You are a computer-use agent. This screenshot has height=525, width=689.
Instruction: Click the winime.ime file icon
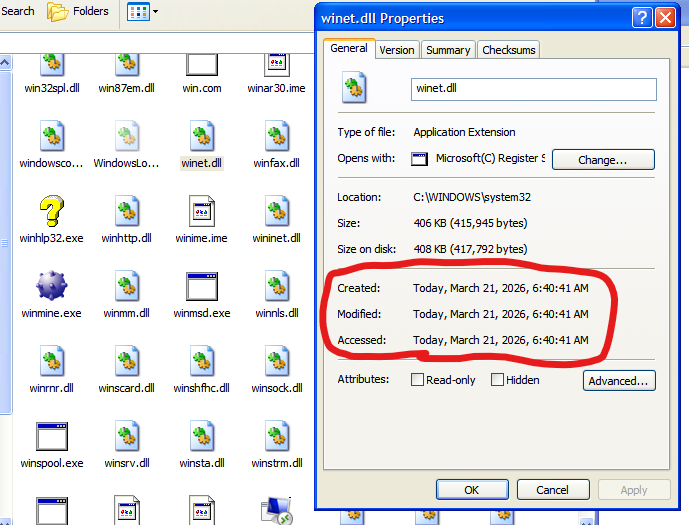point(202,212)
